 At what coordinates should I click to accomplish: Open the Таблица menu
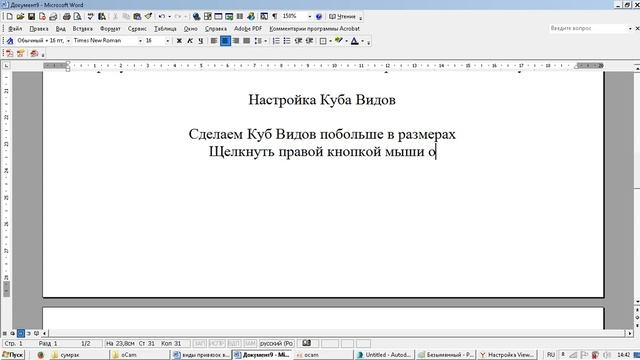tap(165, 29)
